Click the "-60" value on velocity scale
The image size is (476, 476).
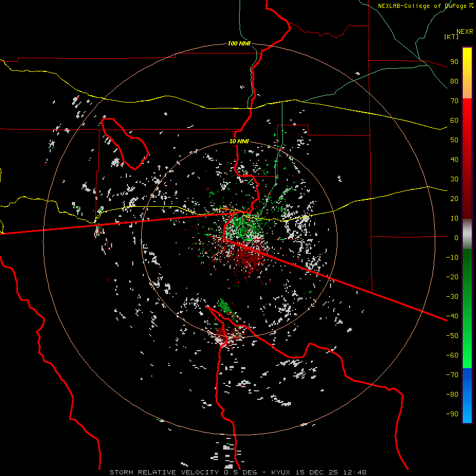click(x=452, y=355)
